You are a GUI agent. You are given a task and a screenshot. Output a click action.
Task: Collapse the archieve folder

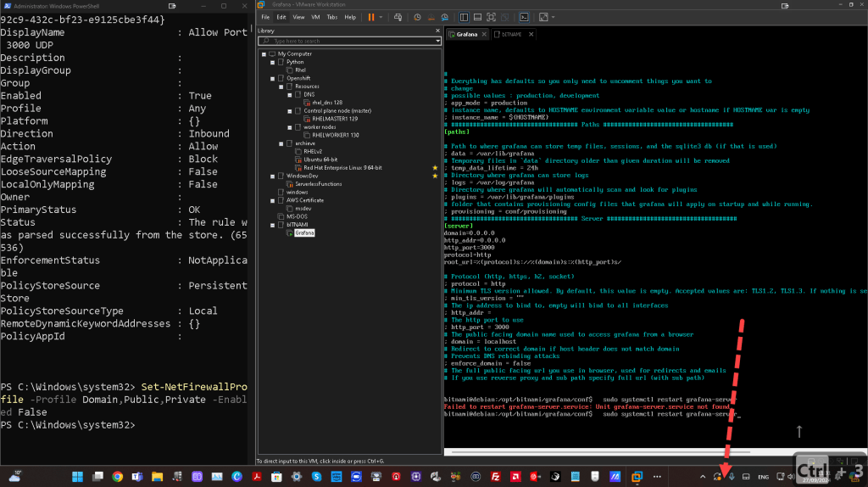click(281, 143)
